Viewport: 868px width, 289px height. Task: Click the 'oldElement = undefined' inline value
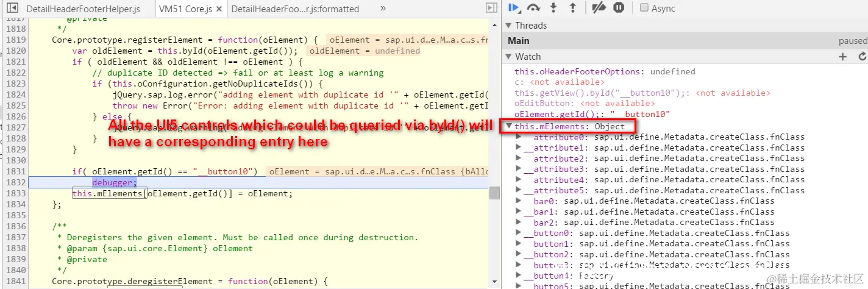pos(365,51)
